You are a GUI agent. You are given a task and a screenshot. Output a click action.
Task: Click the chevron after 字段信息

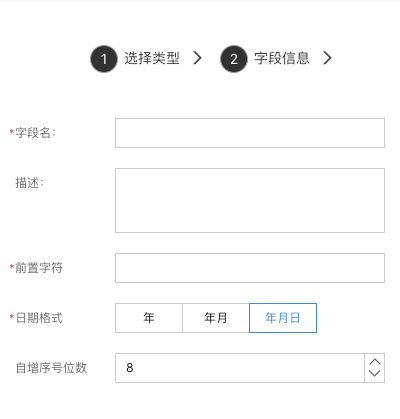[328, 58]
